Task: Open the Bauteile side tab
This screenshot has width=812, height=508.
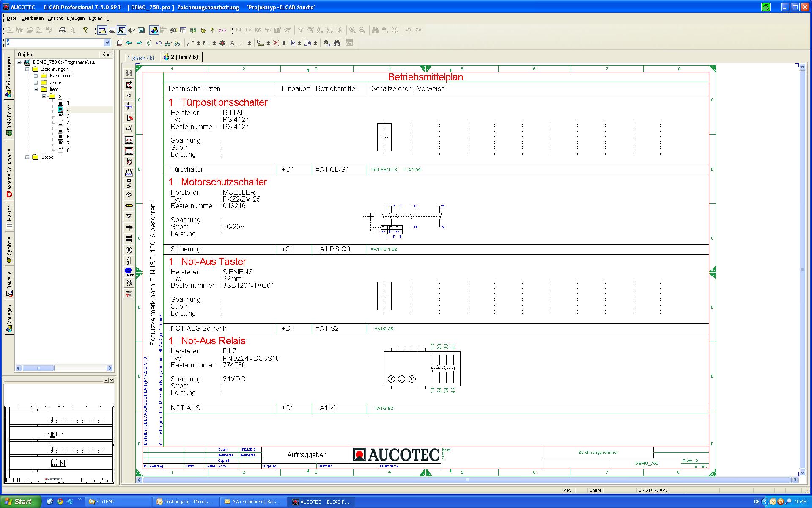Action: coord(9,284)
